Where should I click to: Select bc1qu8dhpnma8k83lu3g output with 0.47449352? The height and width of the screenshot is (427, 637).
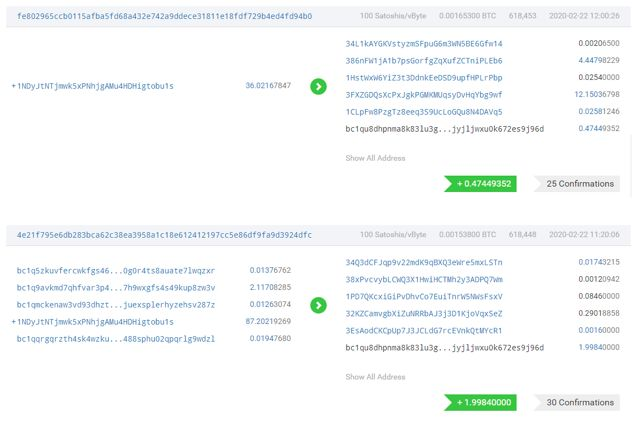click(x=444, y=129)
